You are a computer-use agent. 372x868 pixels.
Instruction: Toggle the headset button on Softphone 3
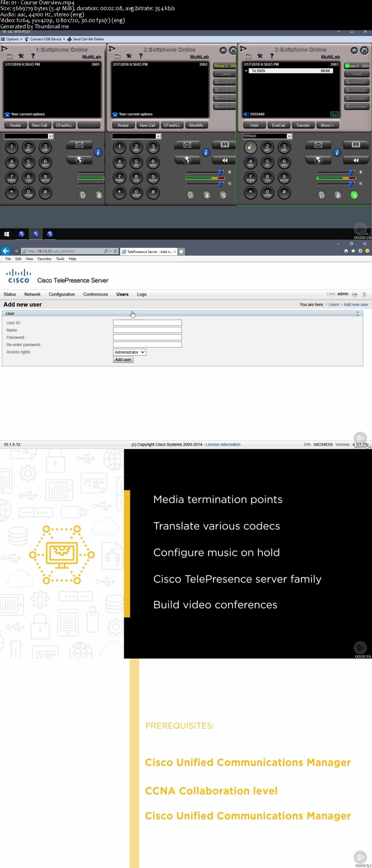coord(322,195)
